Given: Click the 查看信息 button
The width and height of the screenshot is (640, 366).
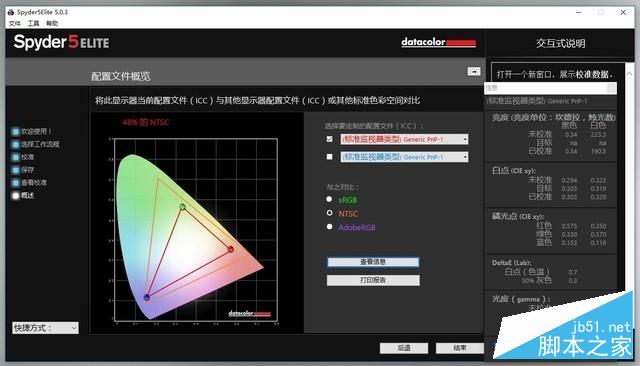Looking at the screenshot, I should pyautogui.click(x=373, y=262).
